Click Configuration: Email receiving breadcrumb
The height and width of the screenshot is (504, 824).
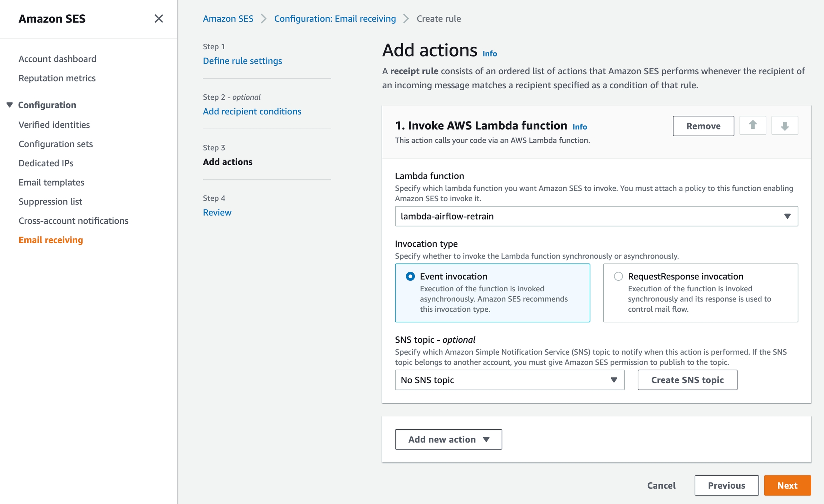click(x=335, y=19)
